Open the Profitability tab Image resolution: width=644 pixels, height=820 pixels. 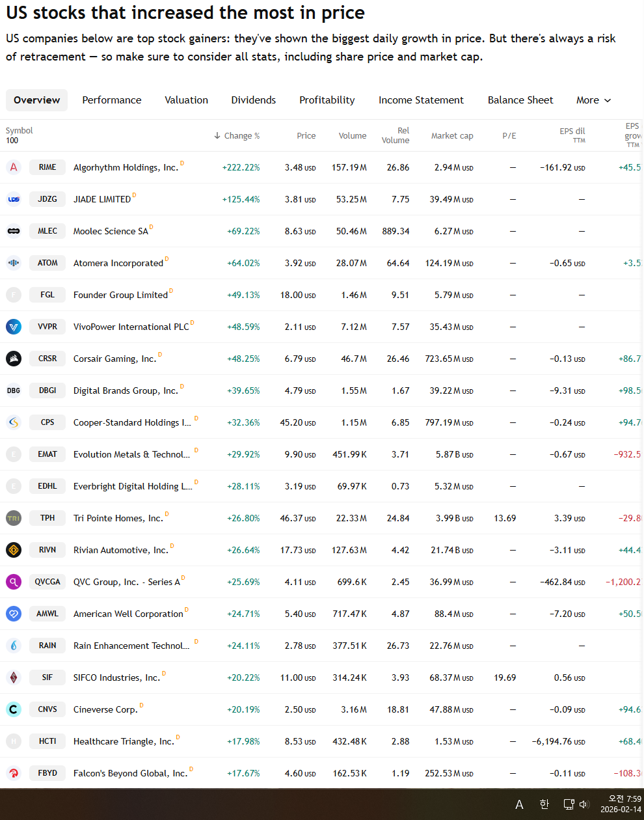click(x=327, y=100)
